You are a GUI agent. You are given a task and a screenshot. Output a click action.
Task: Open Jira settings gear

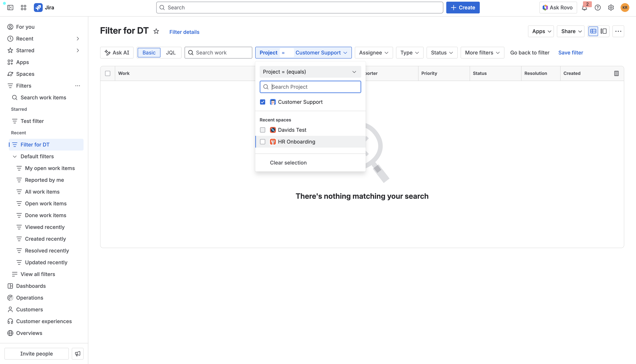pos(611,8)
